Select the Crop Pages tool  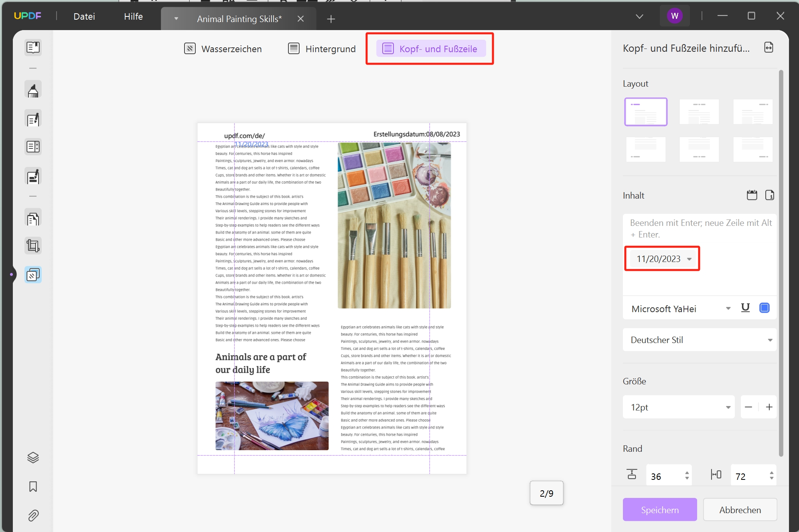(x=33, y=246)
